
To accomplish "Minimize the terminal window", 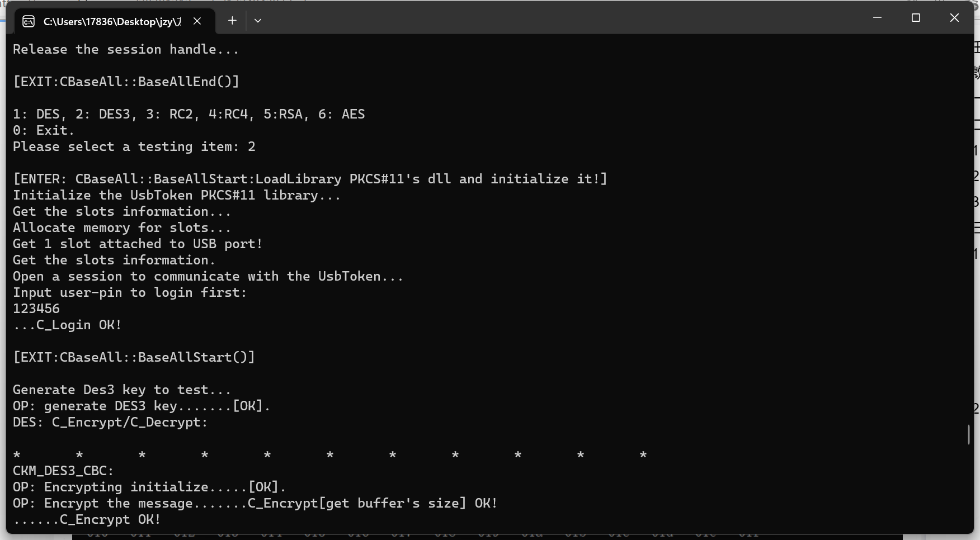I will pos(877,18).
